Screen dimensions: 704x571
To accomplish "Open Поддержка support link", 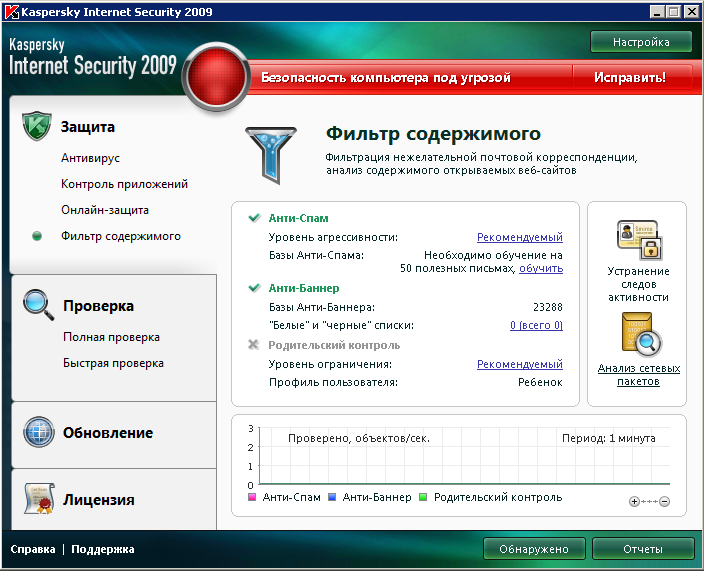I will pyautogui.click(x=103, y=549).
